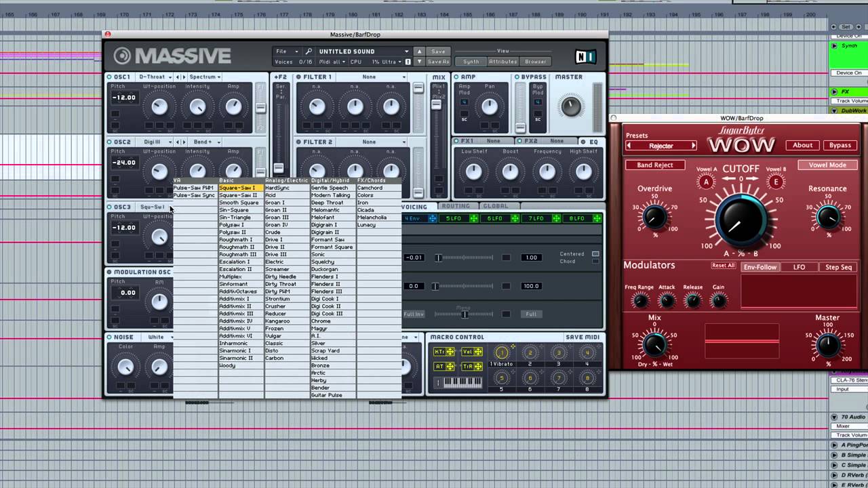
Task: Toggle OSC3 power on/off
Action: (x=110, y=207)
